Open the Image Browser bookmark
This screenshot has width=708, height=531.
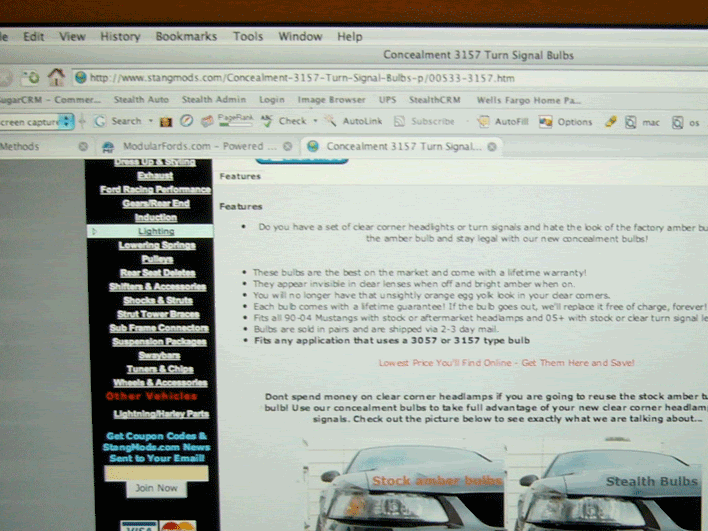coord(331,100)
